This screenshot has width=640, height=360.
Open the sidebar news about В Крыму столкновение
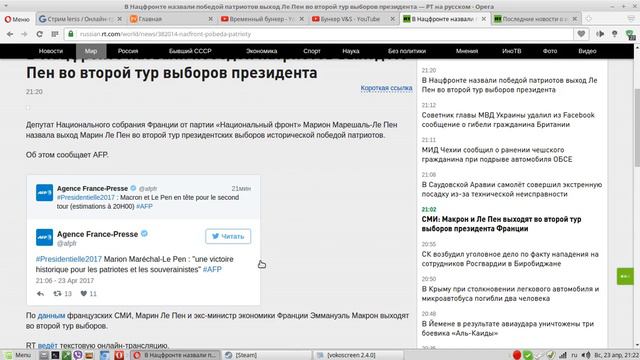click(x=510, y=293)
